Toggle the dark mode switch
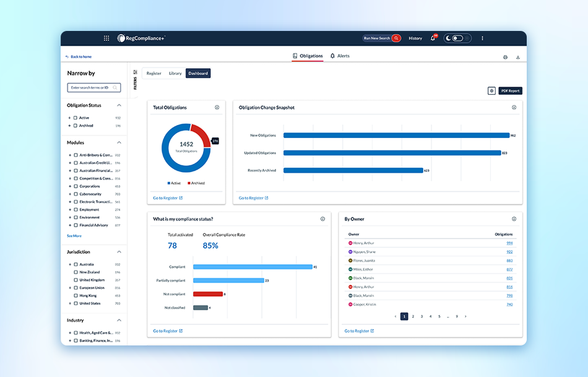The height and width of the screenshot is (377, 588). 457,38
